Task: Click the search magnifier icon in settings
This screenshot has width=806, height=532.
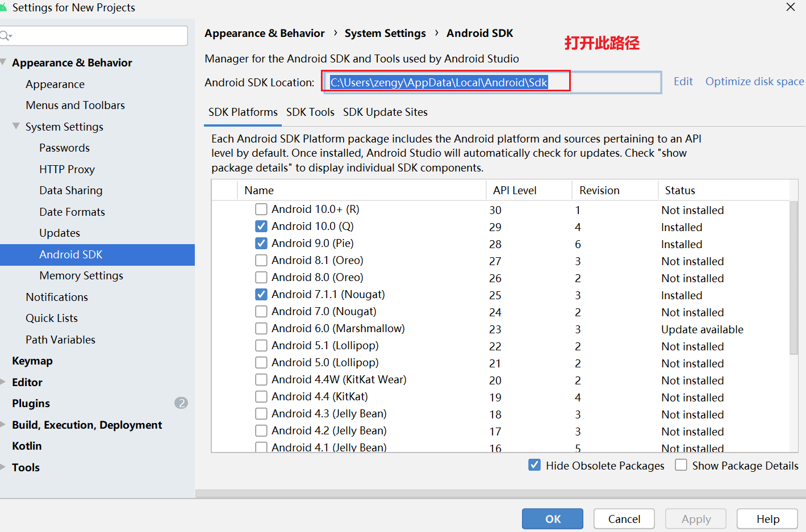Action: tap(6, 36)
